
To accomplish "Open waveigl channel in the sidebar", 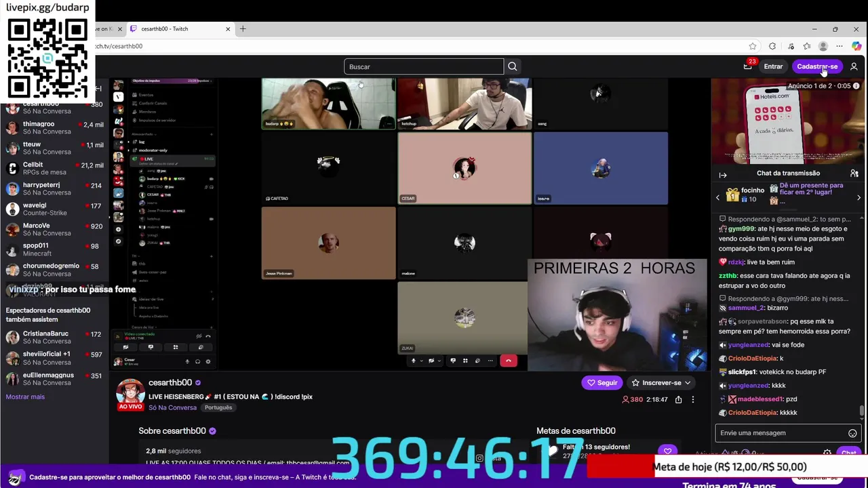I will pyautogui.click(x=54, y=209).
